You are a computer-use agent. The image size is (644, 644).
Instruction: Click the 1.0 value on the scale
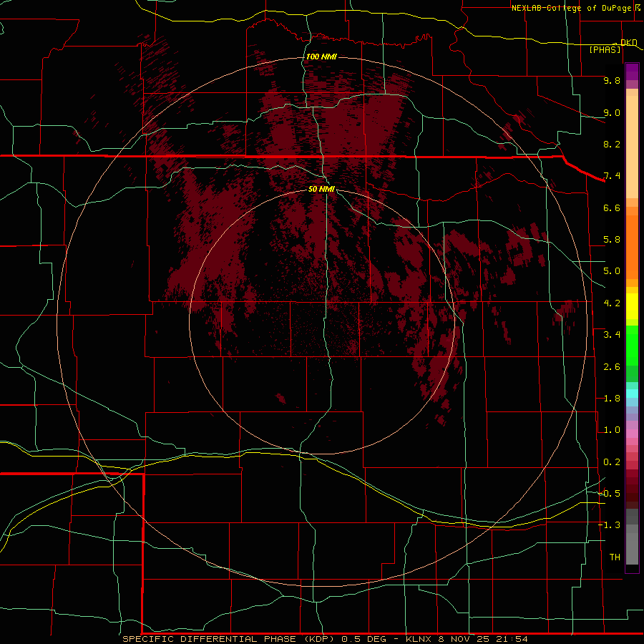point(612,430)
